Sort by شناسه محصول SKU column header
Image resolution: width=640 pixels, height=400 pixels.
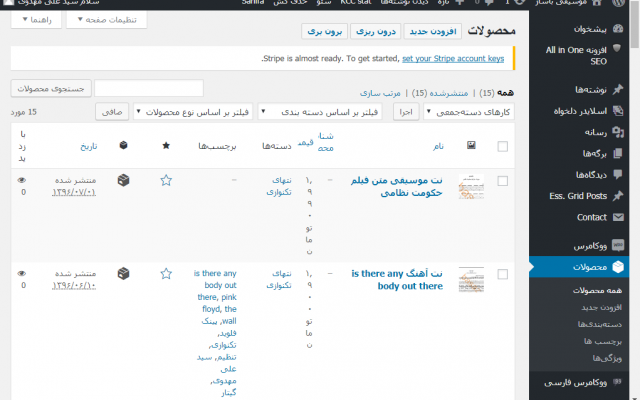pos(325,142)
